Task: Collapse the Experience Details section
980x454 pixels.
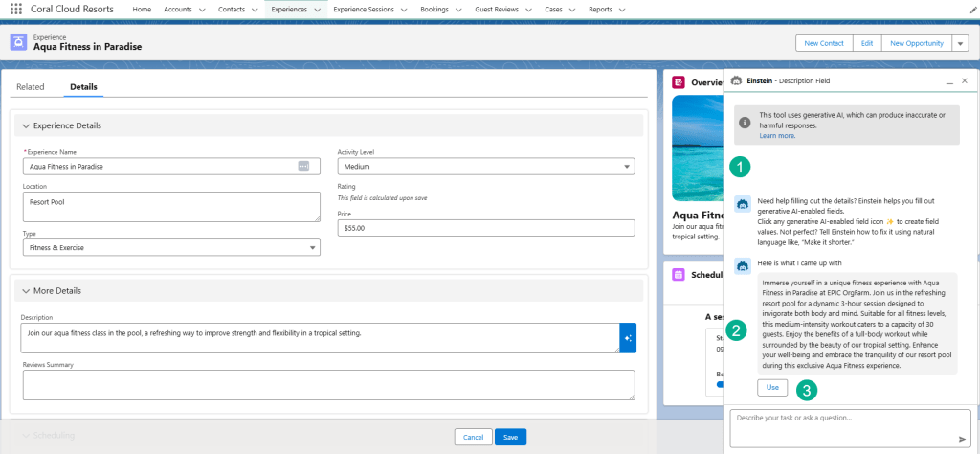Action: coord(26,125)
